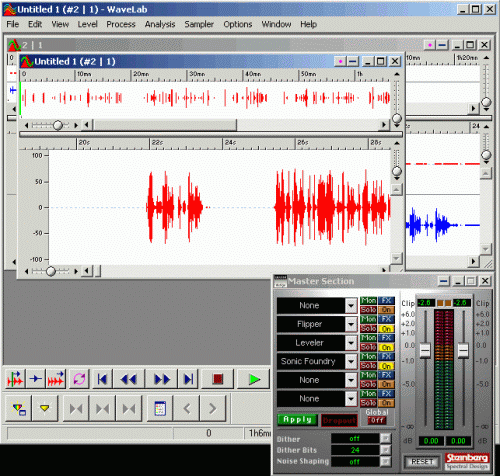The width and height of the screenshot is (500, 476).
Task: Turn off the Leveler effect On button
Action: 386,347
